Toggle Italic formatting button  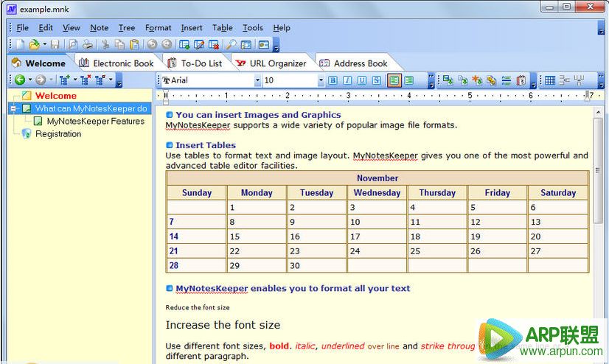coord(347,80)
